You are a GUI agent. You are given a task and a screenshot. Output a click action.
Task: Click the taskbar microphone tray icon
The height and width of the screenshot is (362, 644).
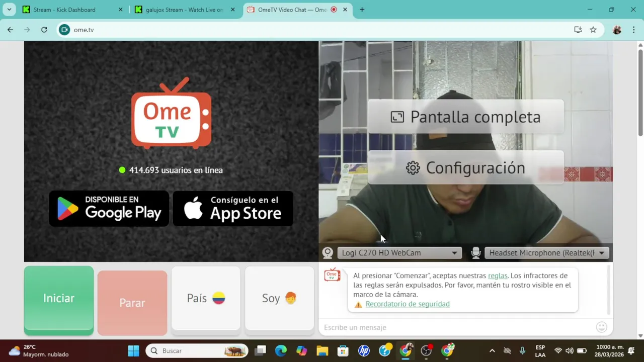[x=523, y=351]
